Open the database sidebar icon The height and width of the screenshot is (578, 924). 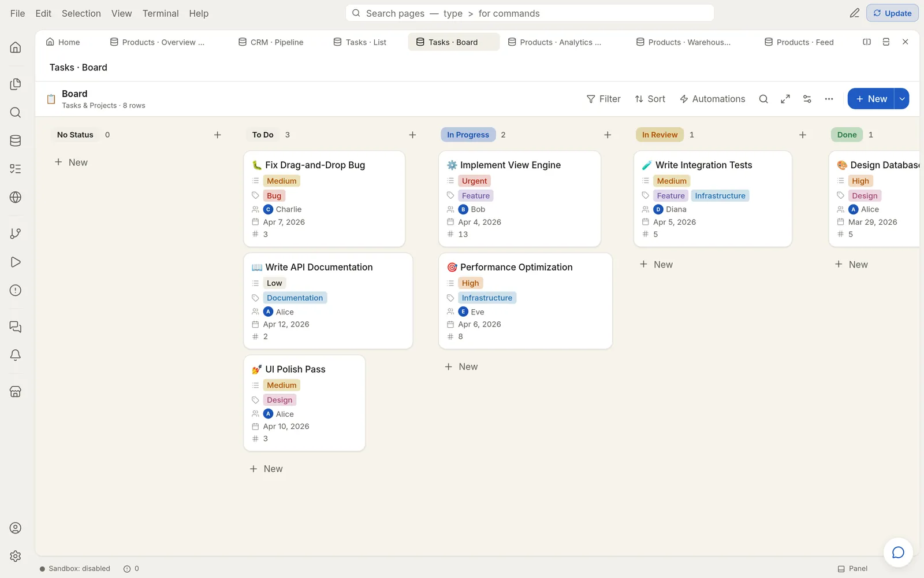pos(16,141)
